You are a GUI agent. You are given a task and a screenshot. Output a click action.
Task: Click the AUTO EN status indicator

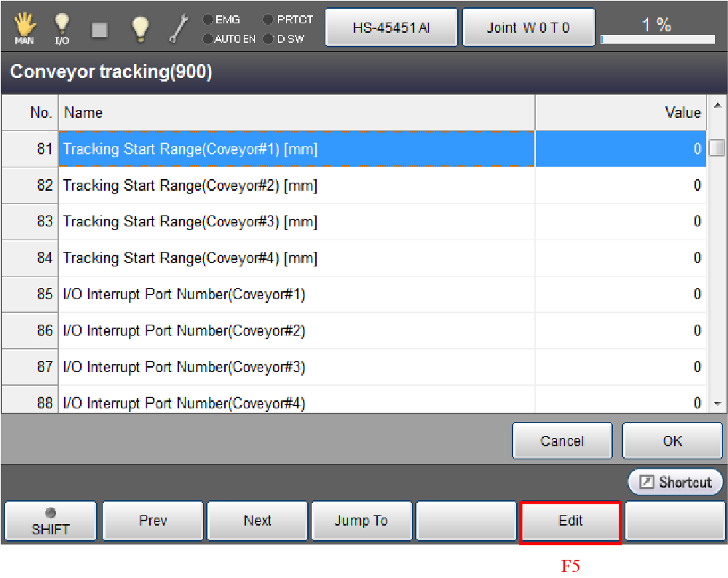pos(229,39)
